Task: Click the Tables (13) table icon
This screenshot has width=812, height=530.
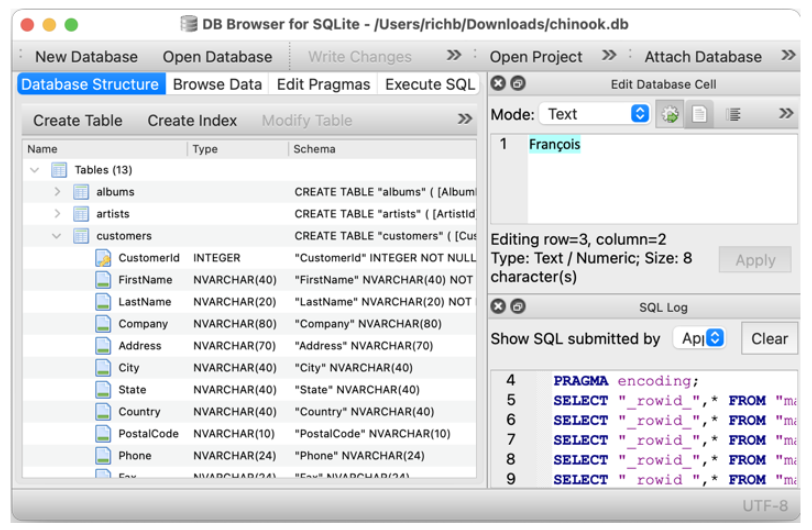Action: pos(59,170)
